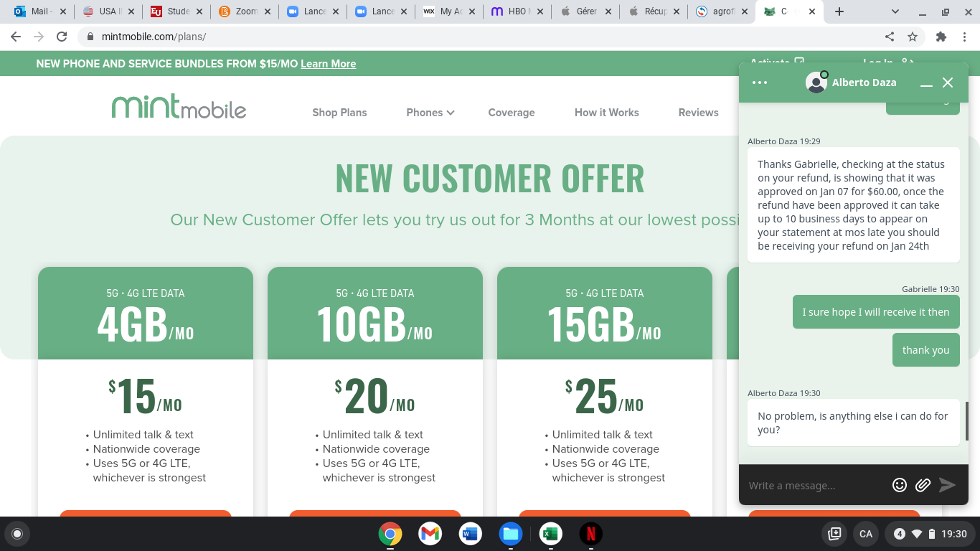Viewport: 980px width, 551px height.
Task: Click the $15/MO price text
Action: [x=146, y=396]
